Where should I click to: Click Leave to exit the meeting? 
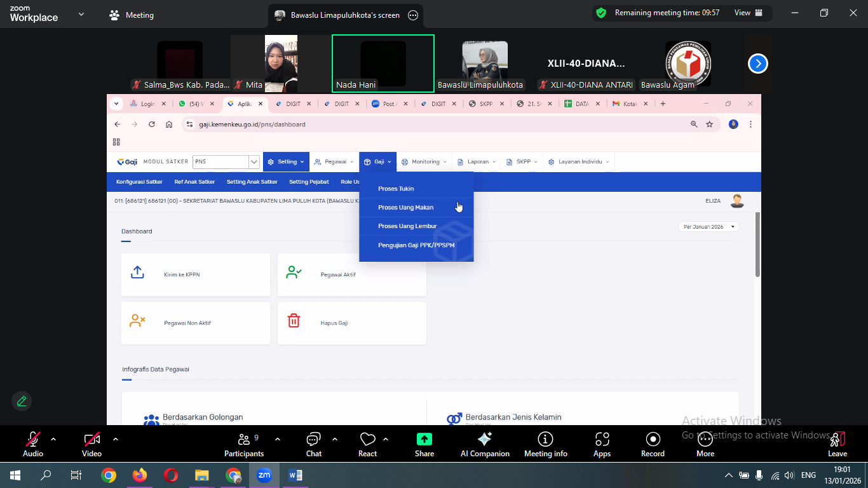point(837,444)
